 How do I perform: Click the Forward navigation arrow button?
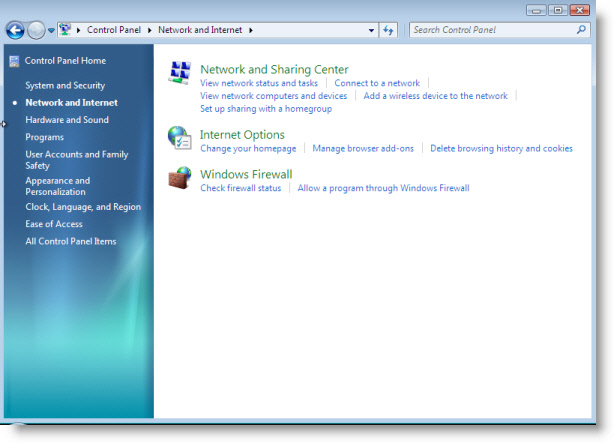pyautogui.click(x=36, y=30)
